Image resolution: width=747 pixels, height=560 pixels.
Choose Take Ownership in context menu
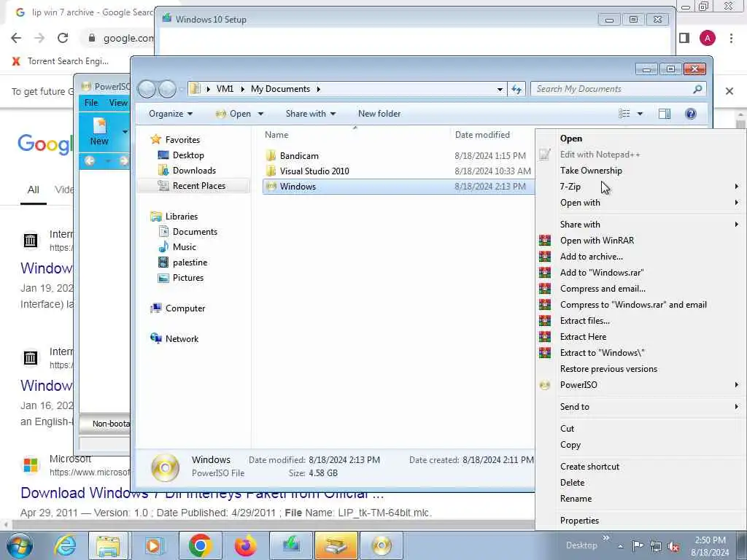(x=591, y=171)
